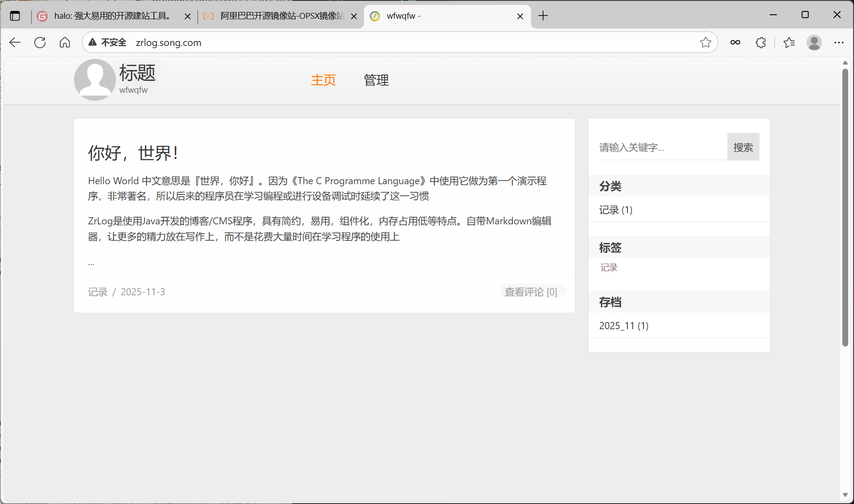The image size is (854, 504).
Task: Select the 记录 tag under 标签
Action: pos(609,267)
